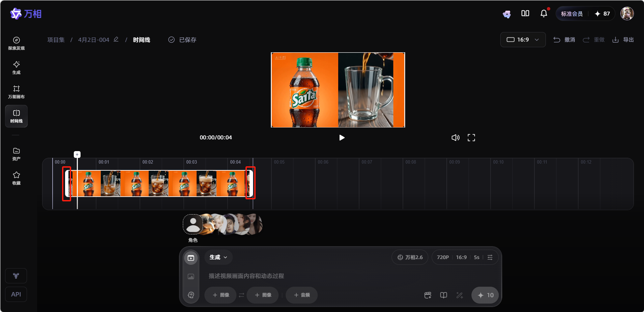Click the edit pencil next to project name

point(116,39)
